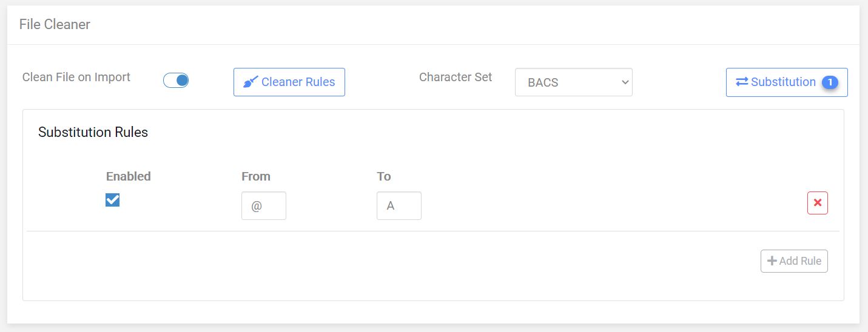This screenshot has height=332, width=868.
Task: Click the broom icon on Cleaner Rules
Action: [x=251, y=82]
